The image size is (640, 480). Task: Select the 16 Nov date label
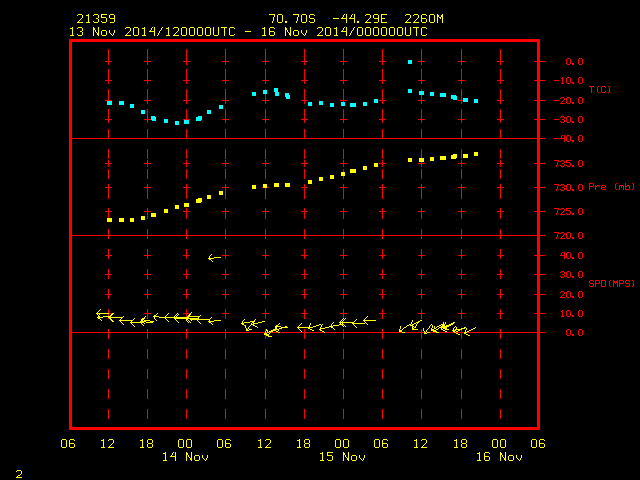[499, 457]
